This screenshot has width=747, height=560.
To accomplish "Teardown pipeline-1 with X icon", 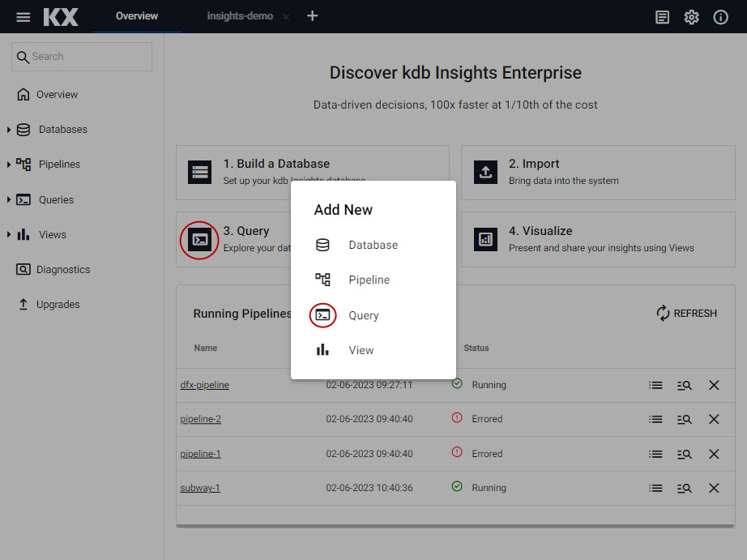I will click(714, 454).
